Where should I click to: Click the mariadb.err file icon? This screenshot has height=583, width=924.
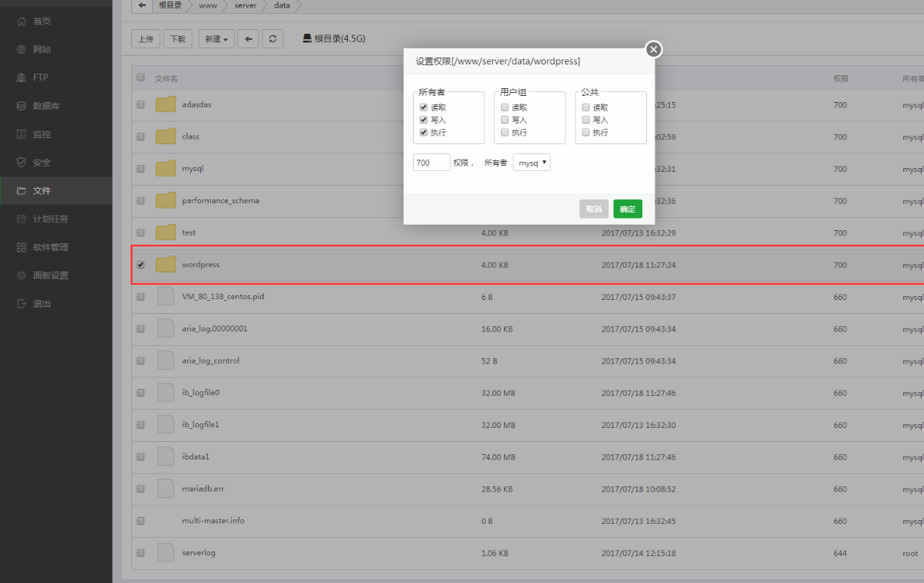[x=166, y=489]
